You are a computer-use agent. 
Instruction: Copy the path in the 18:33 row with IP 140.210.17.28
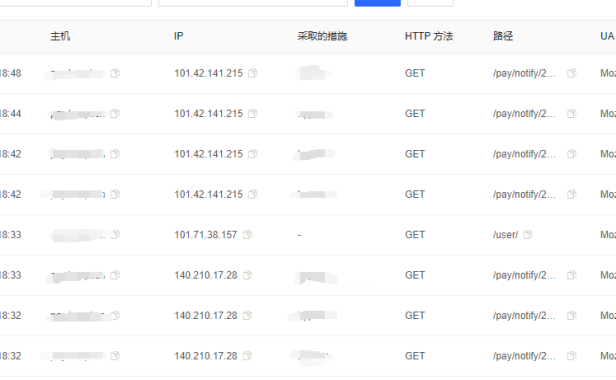(x=571, y=275)
